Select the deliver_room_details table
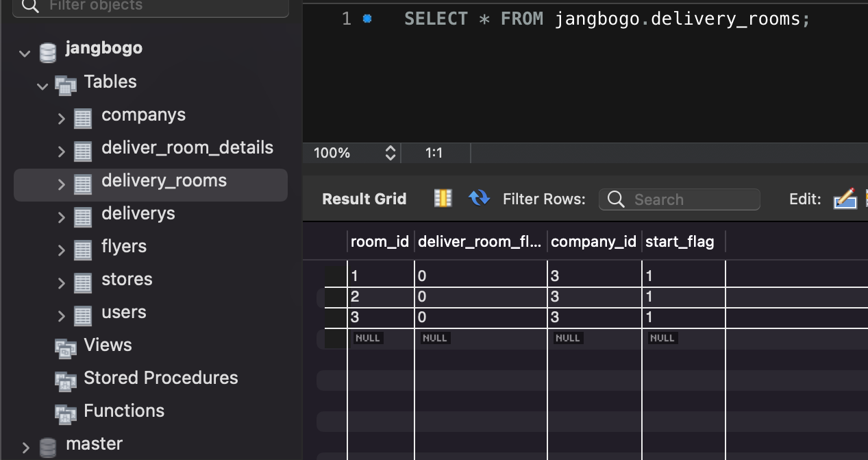The image size is (868, 460). point(187,148)
